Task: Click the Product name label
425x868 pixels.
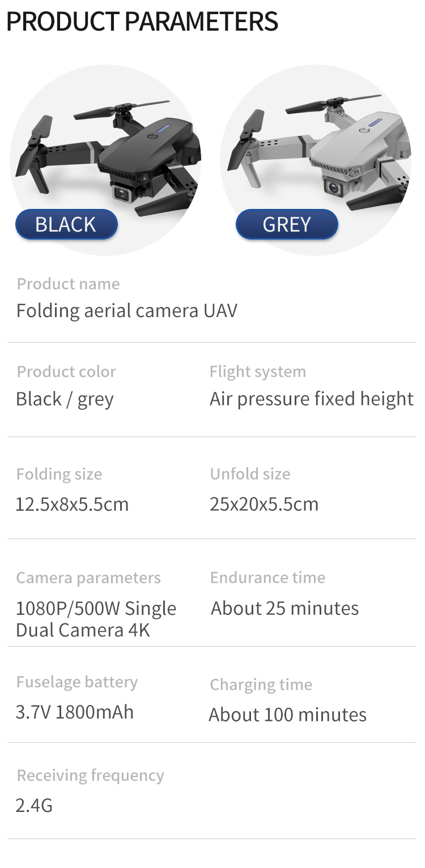Action: pyautogui.click(x=68, y=284)
